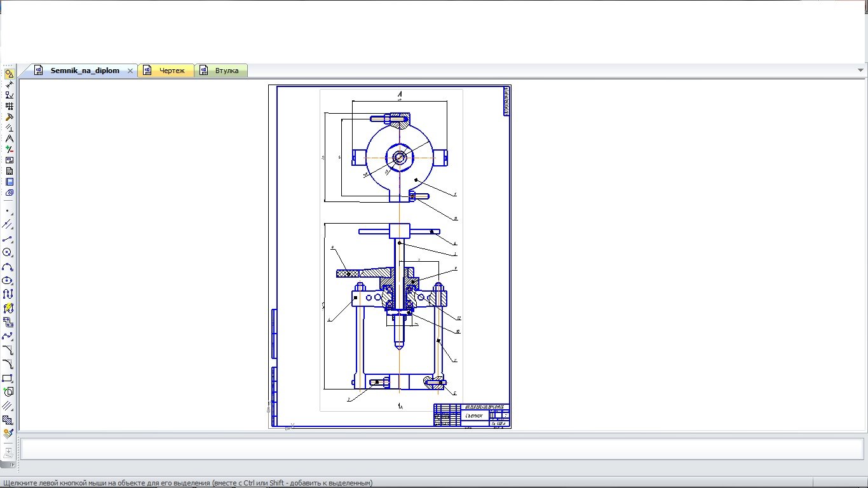868x488 pixels.
Task: Select the Line segment tool
Action: (8, 239)
